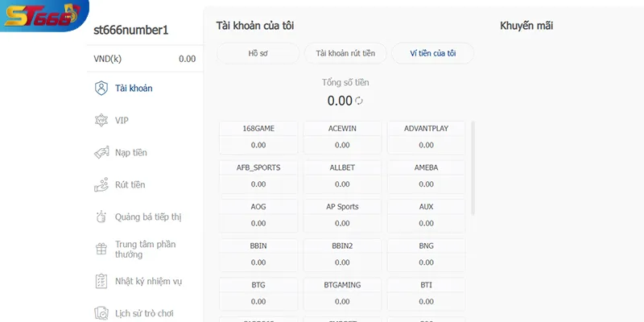Screen dimensions: 644x322
Task: Select the Ví tiền của tôi tab
Action: tap(432, 53)
